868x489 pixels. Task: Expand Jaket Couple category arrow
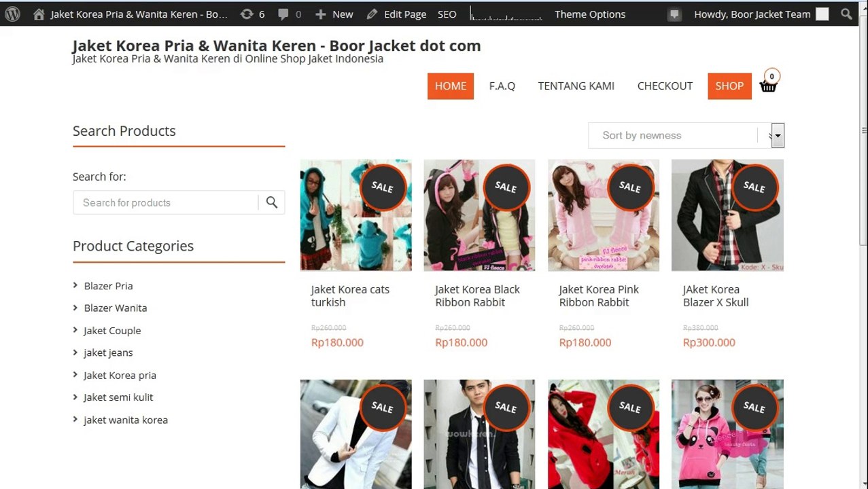[75, 330]
